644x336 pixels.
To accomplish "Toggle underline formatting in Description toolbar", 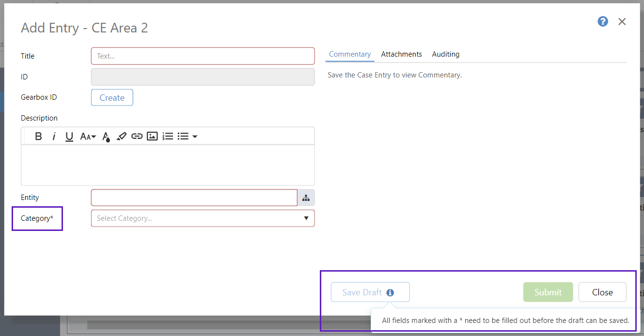I will coord(69,137).
